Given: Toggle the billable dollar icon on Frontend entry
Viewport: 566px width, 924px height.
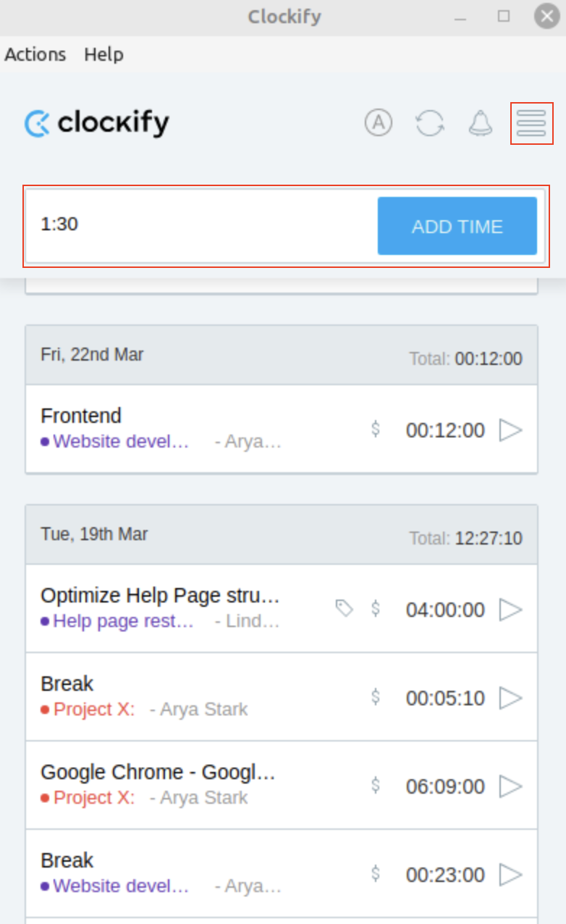Looking at the screenshot, I should [x=376, y=429].
